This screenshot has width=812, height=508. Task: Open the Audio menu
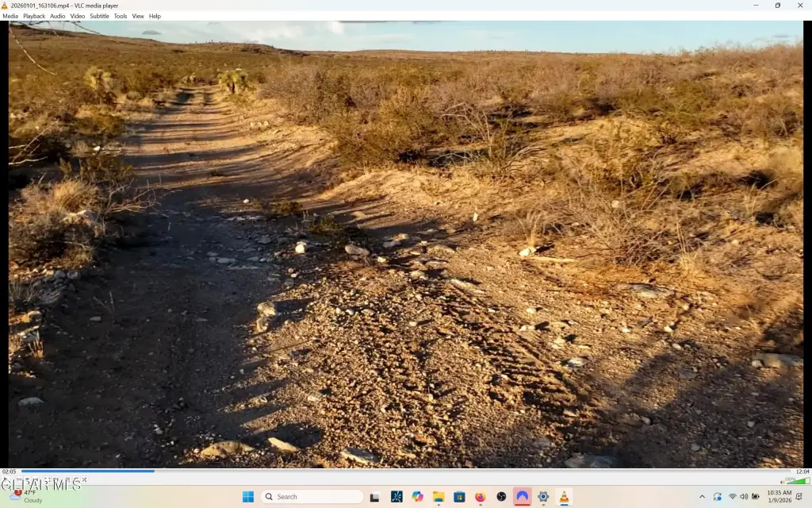[58, 16]
